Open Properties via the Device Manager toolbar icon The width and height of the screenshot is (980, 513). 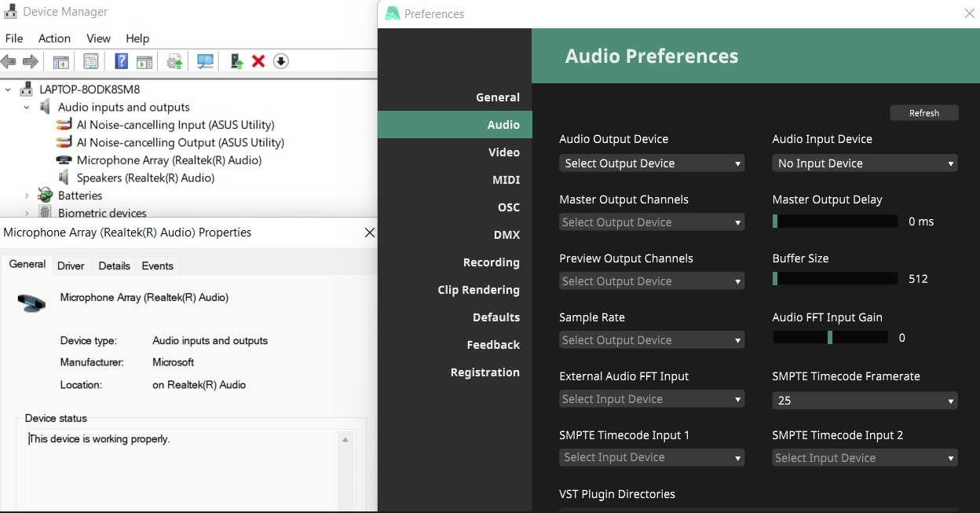point(91,61)
